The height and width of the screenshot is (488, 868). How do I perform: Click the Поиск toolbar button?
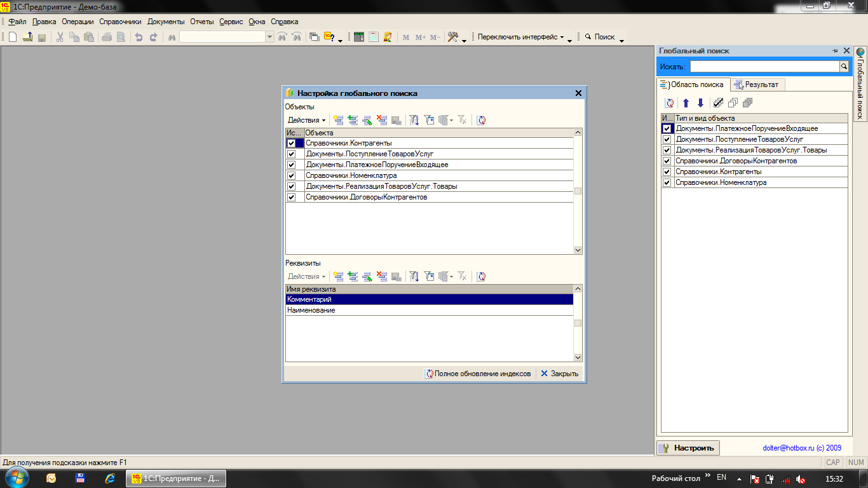(599, 37)
